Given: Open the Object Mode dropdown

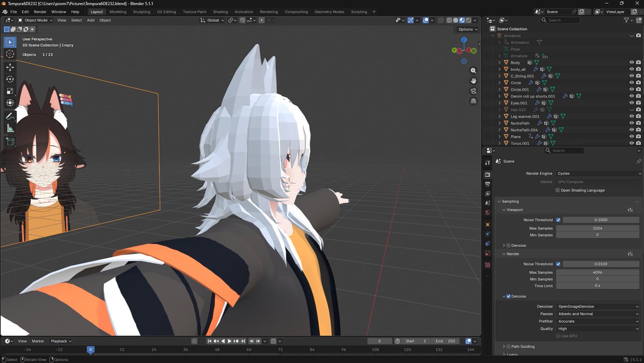Looking at the screenshot, I should click(x=35, y=20).
